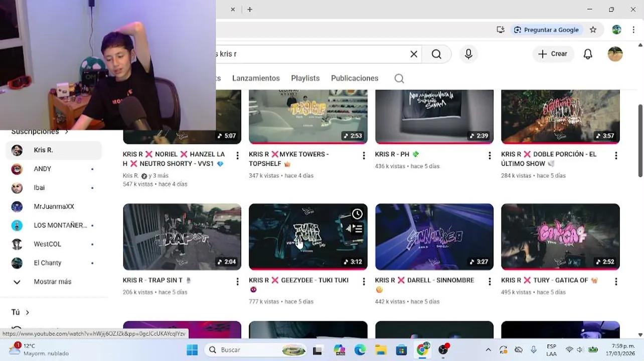The width and height of the screenshot is (644, 361).
Task: Open options menu for TUKI TUKI video
Action: 364,282
